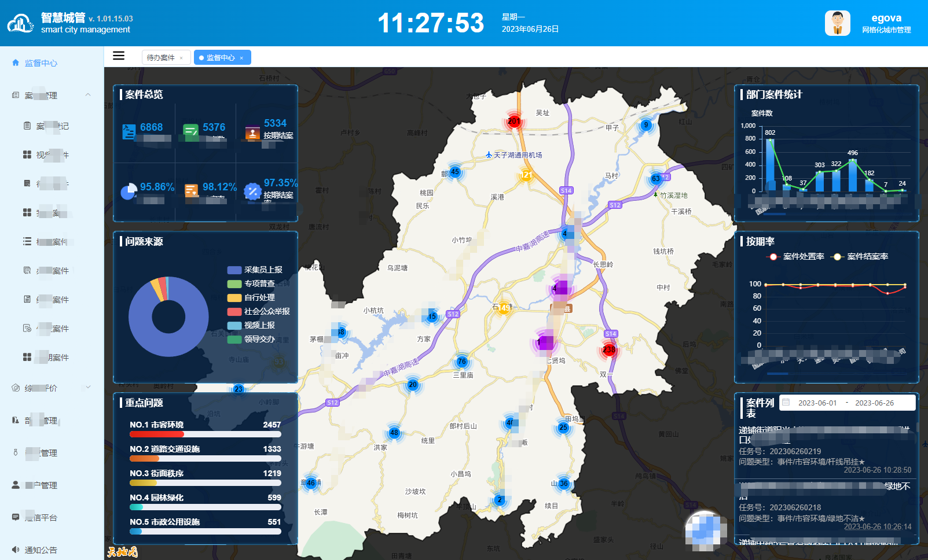Click the orange map cluster marker 149
Viewport: 928px width, 560px height.
504,308
